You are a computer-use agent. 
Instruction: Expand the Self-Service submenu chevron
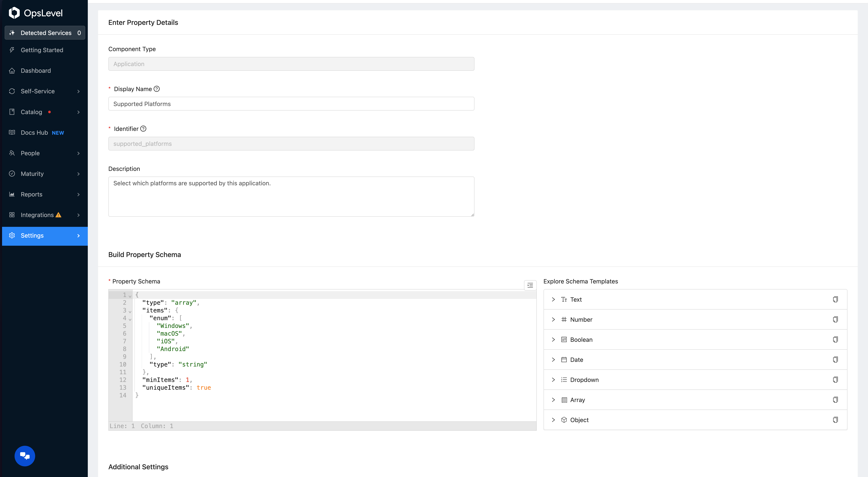tap(79, 91)
